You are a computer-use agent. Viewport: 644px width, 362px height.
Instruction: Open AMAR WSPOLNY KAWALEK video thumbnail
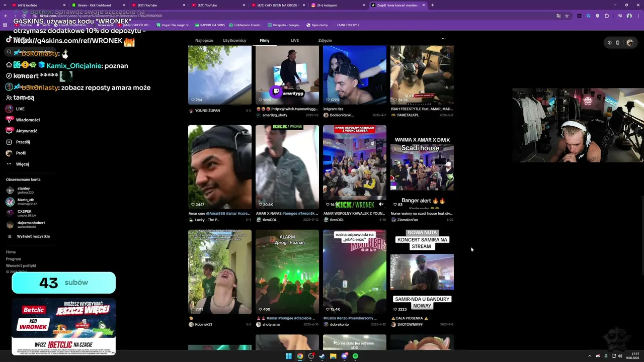coord(355,167)
